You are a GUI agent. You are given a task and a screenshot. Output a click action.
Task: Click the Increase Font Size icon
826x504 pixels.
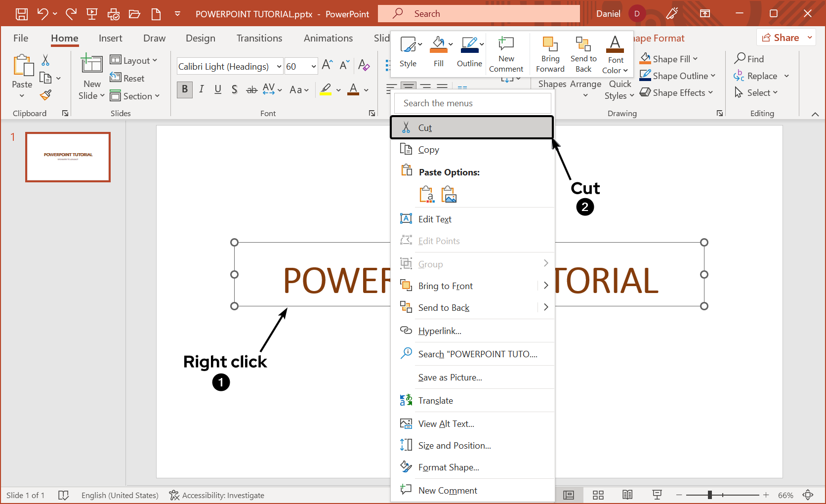tap(327, 65)
